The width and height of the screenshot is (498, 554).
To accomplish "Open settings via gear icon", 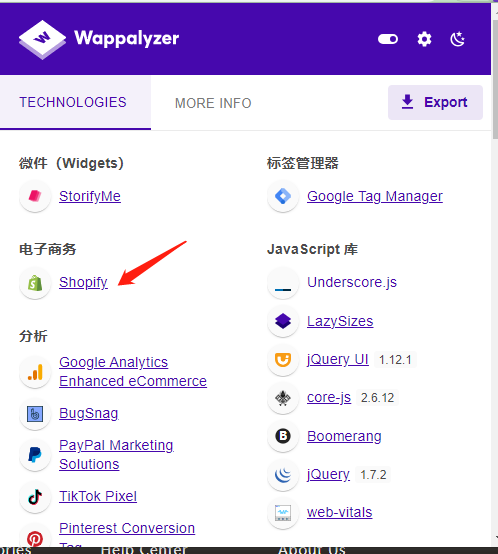I will coord(424,39).
